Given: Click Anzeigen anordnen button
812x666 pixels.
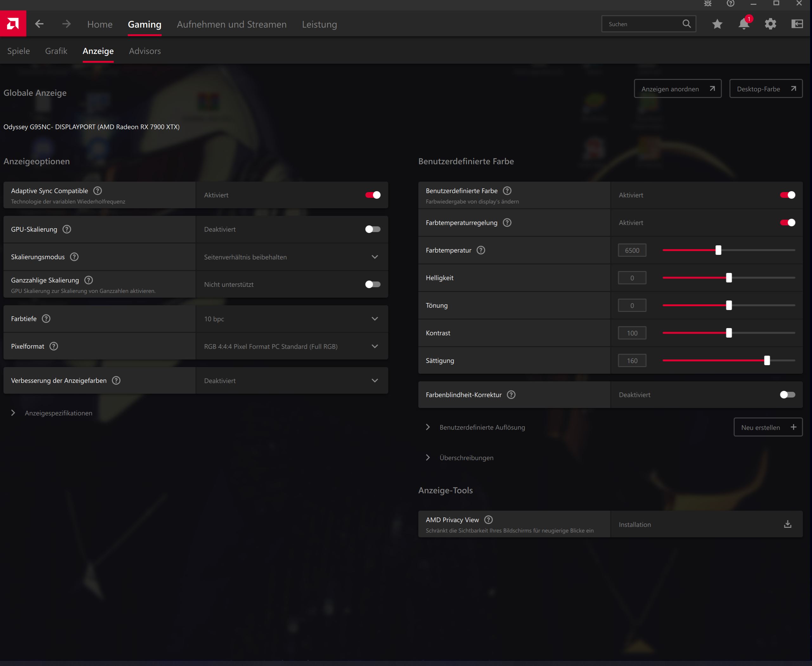Looking at the screenshot, I should tap(677, 89).
